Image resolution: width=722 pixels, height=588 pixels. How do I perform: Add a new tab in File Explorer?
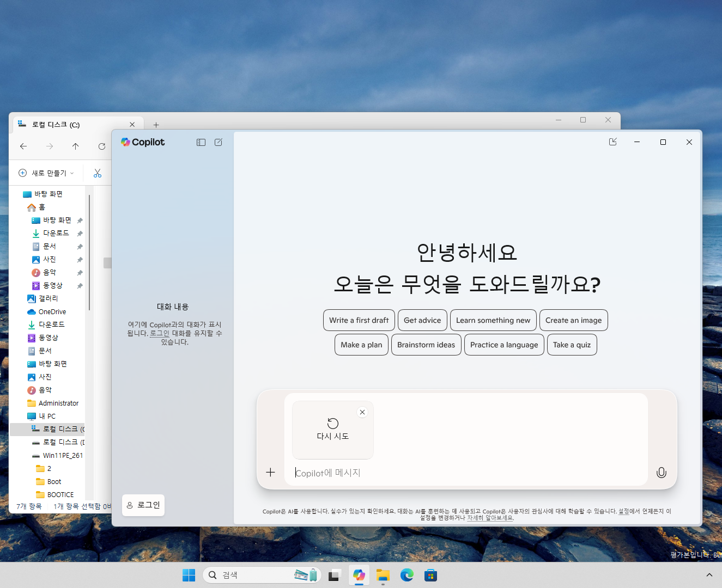(x=156, y=125)
